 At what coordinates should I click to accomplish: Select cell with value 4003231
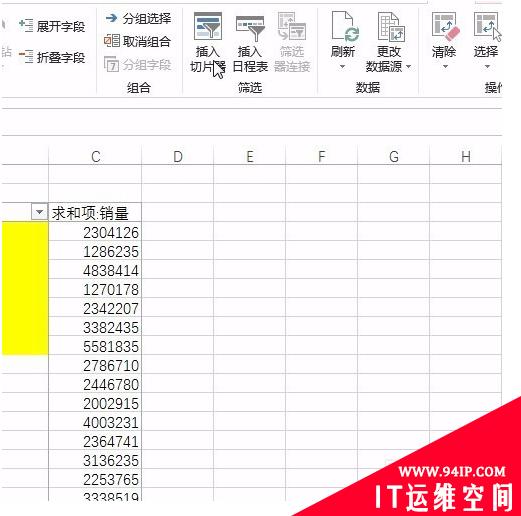(x=95, y=422)
